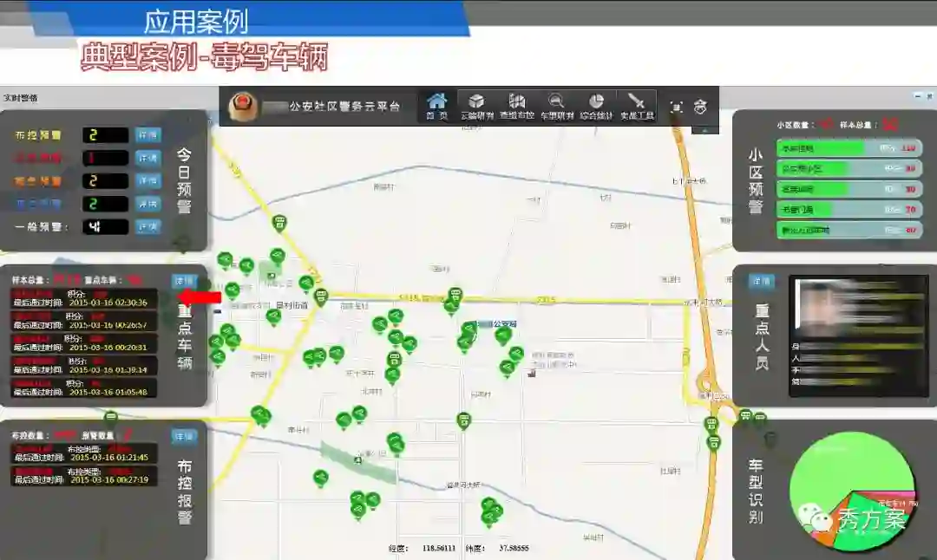Select the vehicle record timed 2015-03-16 01:39:14
Image resolution: width=937 pixels, height=560 pixels.
pos(83,365)
